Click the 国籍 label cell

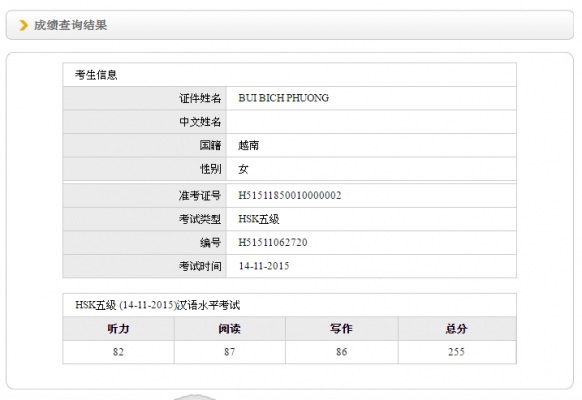pos(145,145)
